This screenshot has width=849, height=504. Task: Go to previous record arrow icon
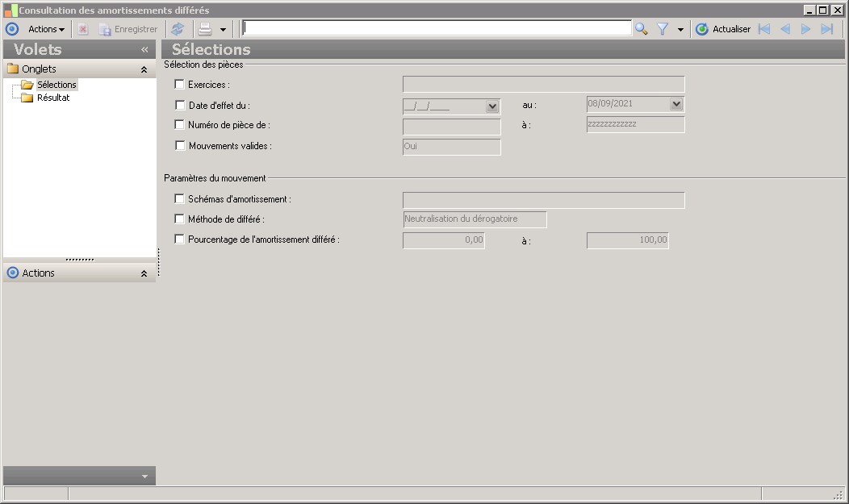tap(785, 29)
